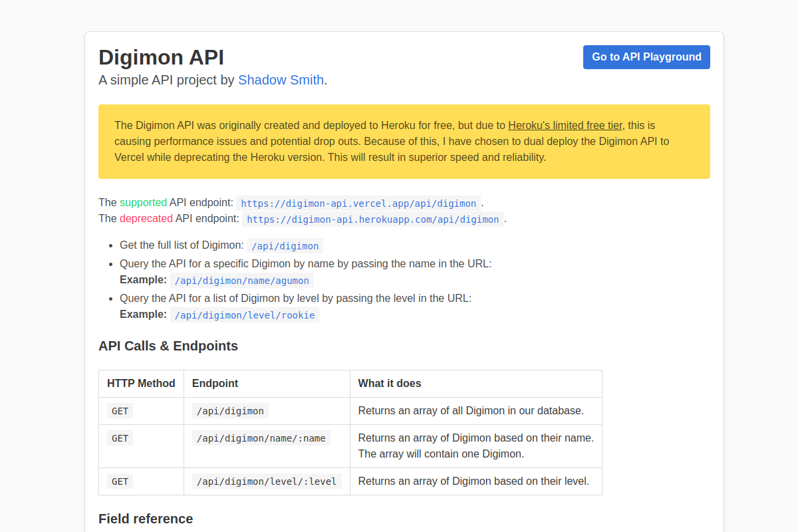Click the Digimon API page title
798x532 pixels.
[161, 57]
